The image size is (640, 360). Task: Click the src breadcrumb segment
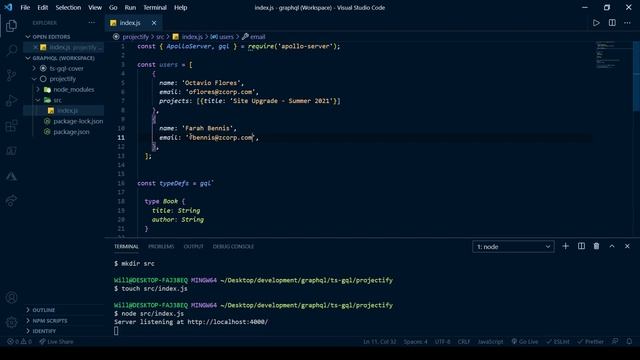click(160, 37)
